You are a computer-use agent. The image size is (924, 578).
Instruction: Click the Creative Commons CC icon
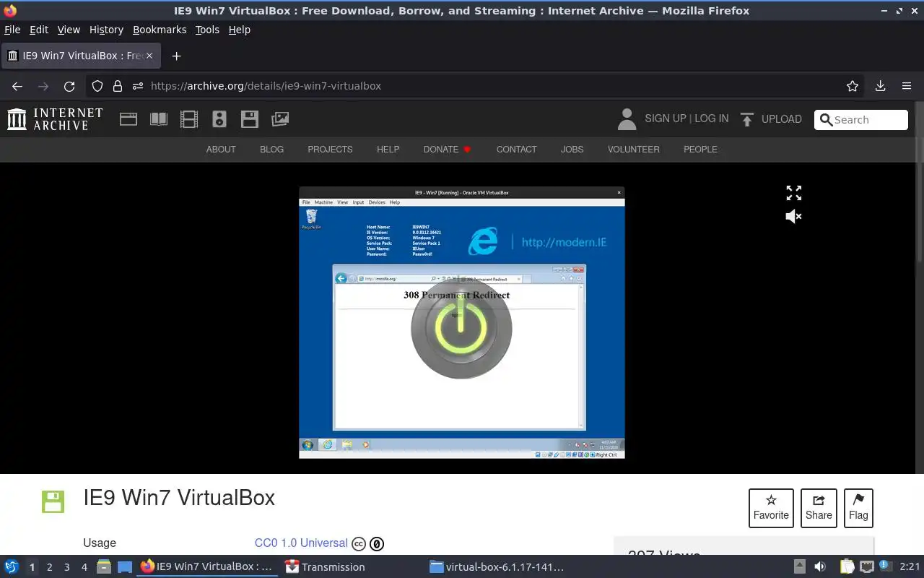(359, 544)
